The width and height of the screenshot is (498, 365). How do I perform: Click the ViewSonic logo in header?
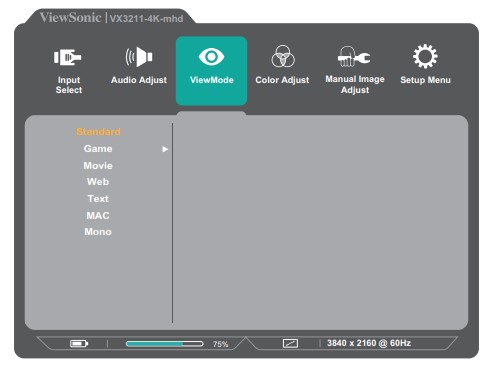(x=70, y=17)
